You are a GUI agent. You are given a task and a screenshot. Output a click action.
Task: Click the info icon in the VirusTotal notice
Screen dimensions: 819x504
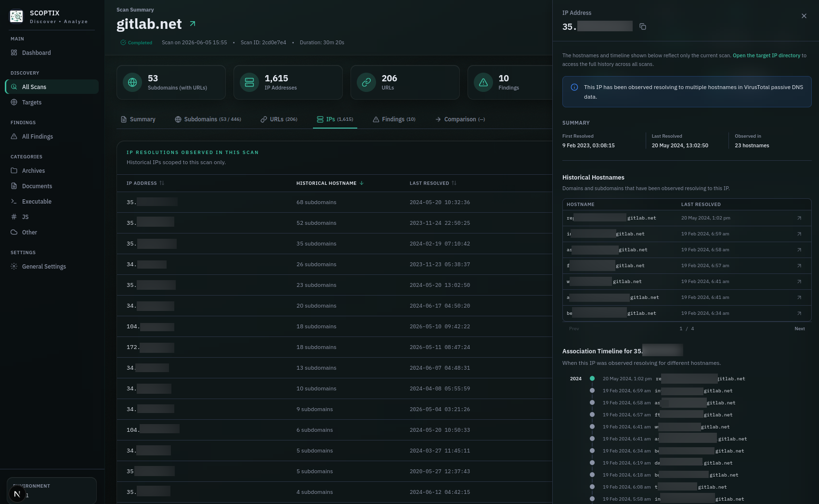(574, 87)
